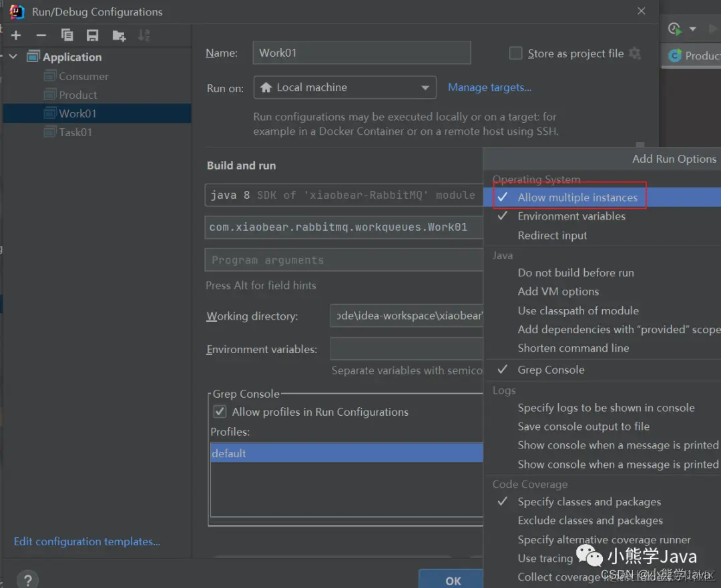721x588 pixels.
Task: Open Manage targets link
Action: [489, 87]
